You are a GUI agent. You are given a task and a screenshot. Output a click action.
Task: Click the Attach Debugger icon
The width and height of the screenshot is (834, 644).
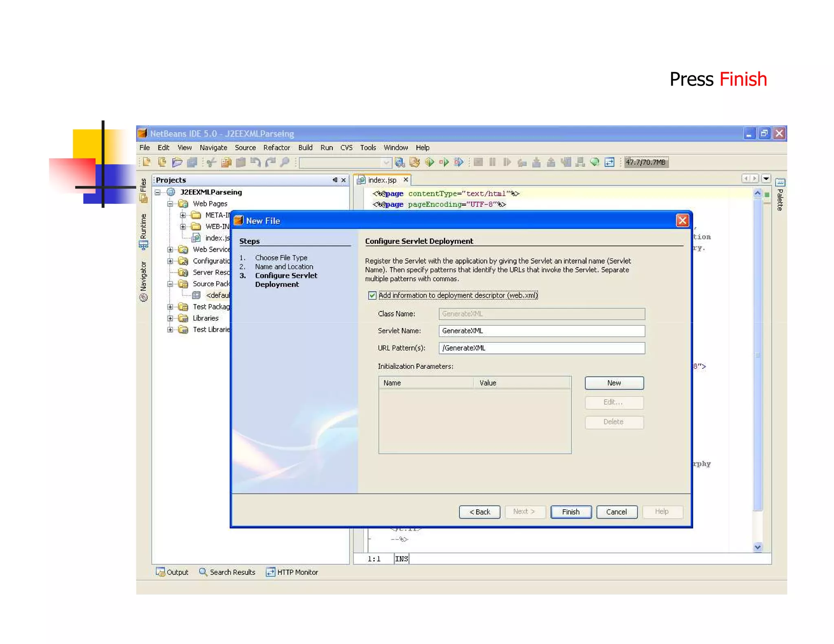pyautogui.click(x=459, y=162)
